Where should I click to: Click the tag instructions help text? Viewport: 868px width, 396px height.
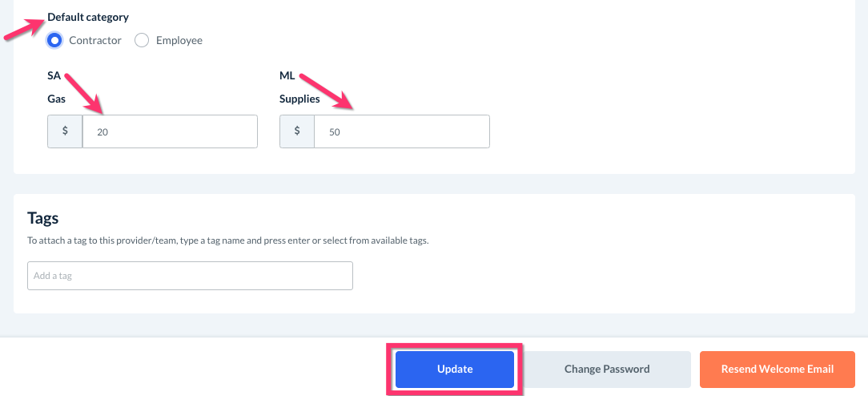point(227,240)
